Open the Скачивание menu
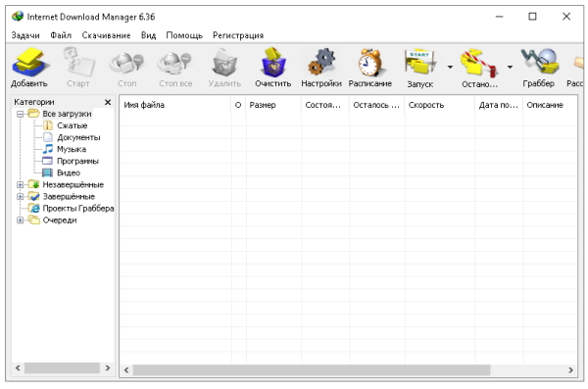This screenshot has width=588, height=389. pyautogui.click(x=106, y=35)
